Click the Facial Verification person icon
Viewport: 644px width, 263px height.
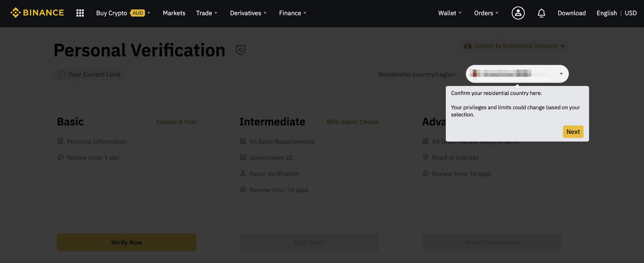pos(243,174)
